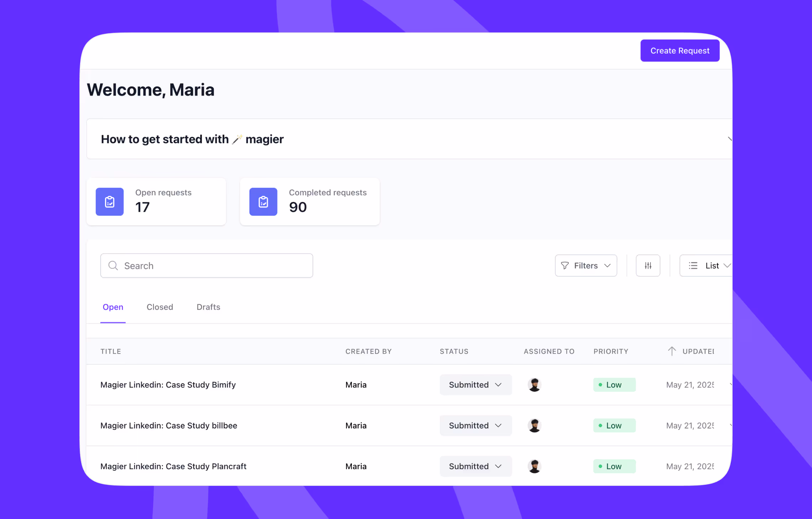Click the magnifier icon in Search
Image resolution: width=812 pixels, height=519 pixels.
(x=113, y=266)
